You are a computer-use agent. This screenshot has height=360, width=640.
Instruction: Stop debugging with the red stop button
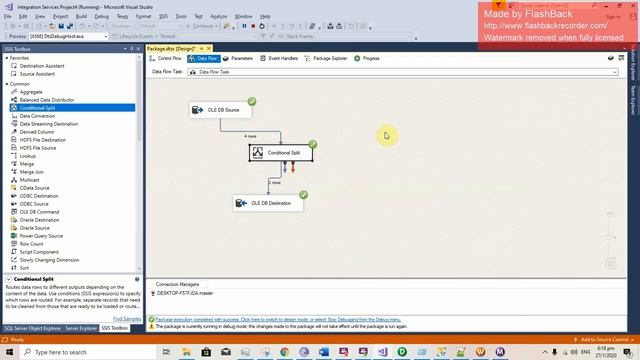(253, 26)
